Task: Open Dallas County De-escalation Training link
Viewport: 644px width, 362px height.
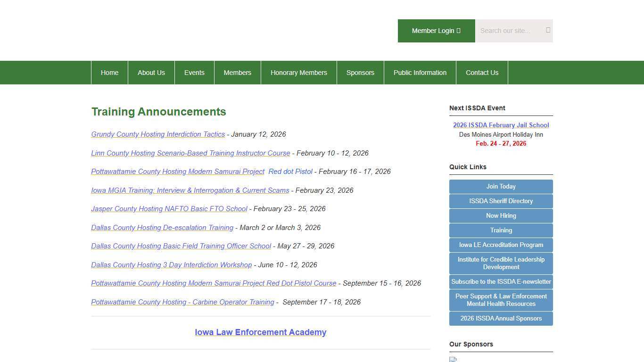Action: coord(162,228)
